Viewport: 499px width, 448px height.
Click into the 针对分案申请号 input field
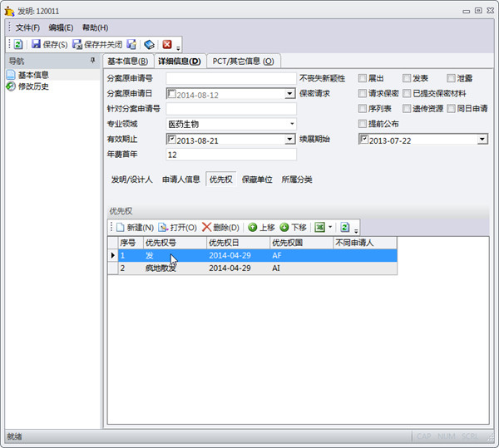click(231, 109)
